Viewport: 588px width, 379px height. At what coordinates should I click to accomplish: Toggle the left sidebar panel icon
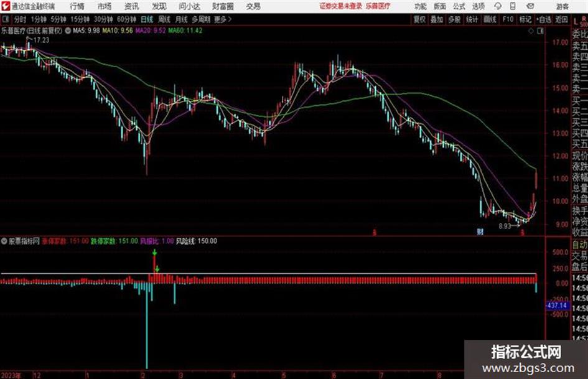point(5,19)
